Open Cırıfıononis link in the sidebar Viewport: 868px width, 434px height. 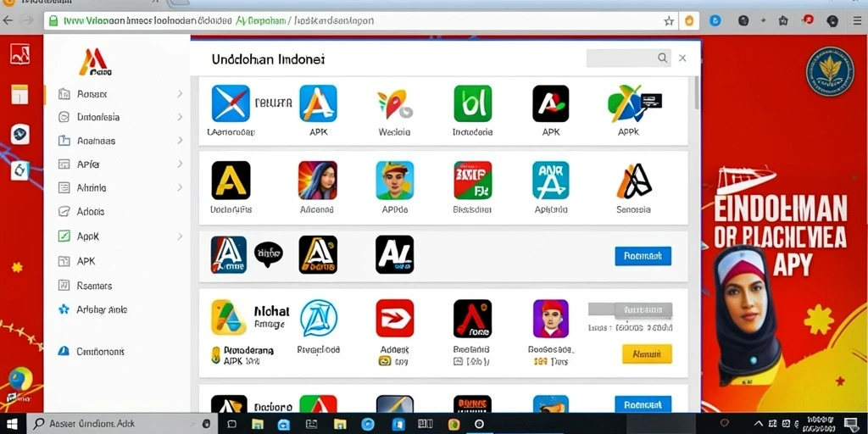[x=100, y=352]
